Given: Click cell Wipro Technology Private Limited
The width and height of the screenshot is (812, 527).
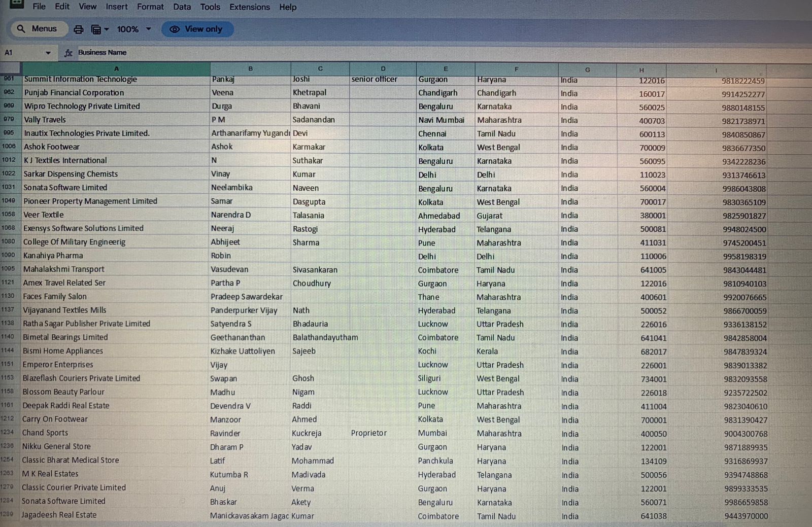Looking at the screenshot, I should (82, 106).
